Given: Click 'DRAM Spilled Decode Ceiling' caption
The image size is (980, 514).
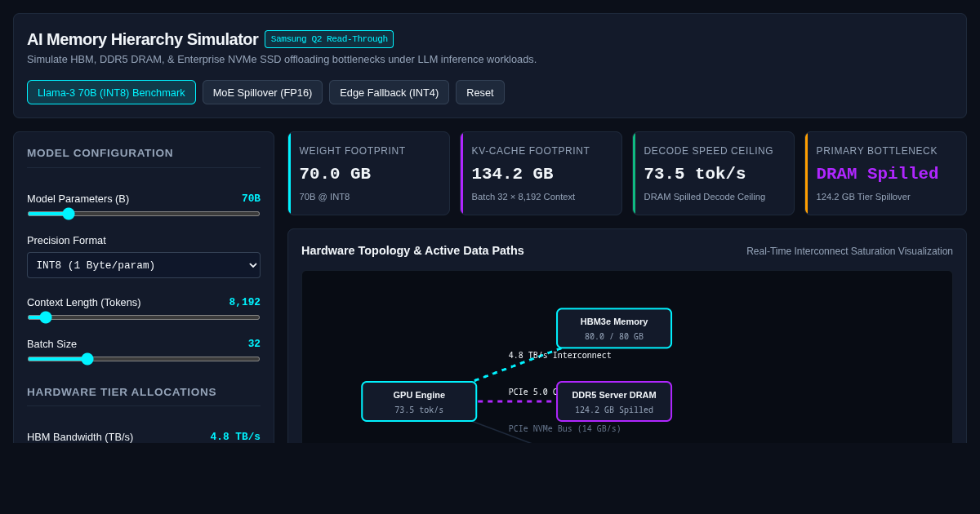Looking at the screenshot, I should coord(704,197).
